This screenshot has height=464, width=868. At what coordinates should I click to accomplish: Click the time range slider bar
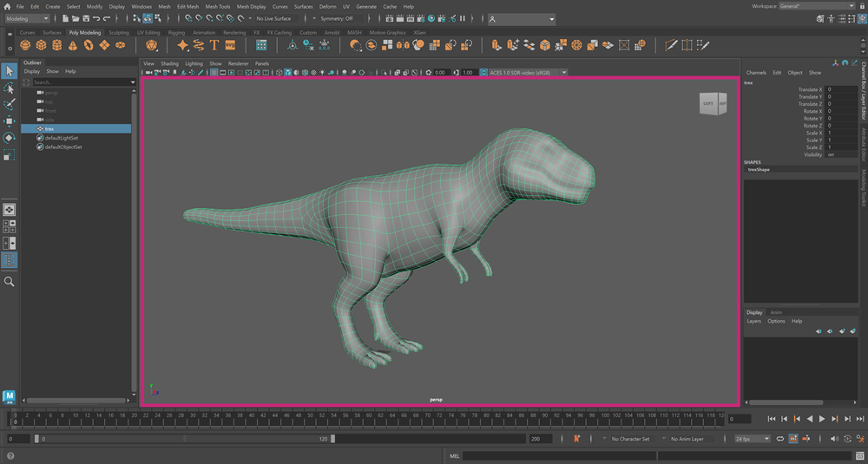coord(185,439)
